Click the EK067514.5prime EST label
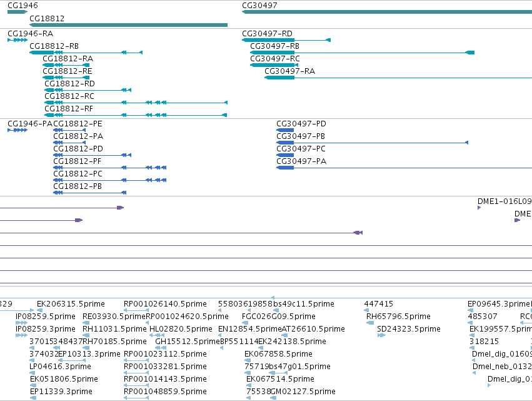This screenshot has height=401, width=532. pos(280,379)
